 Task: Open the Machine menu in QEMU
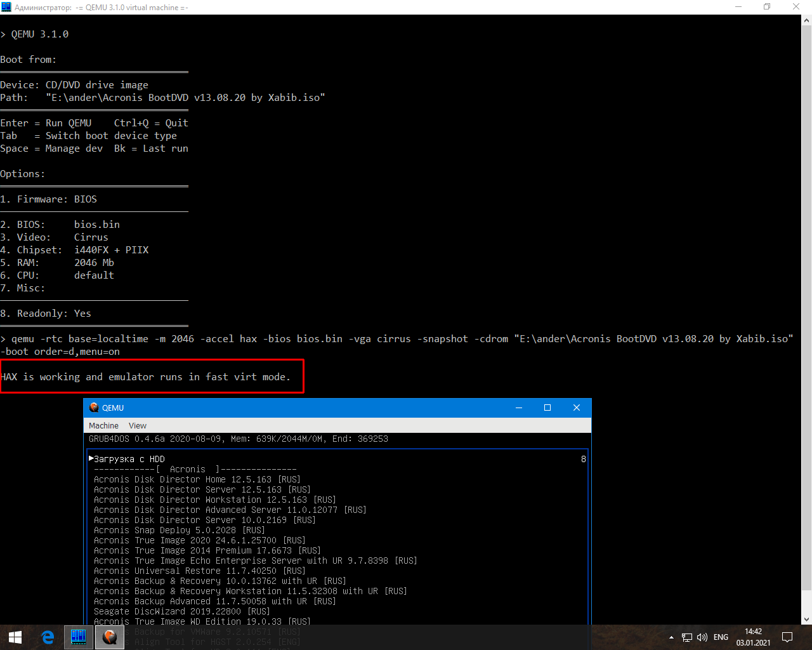103,426
